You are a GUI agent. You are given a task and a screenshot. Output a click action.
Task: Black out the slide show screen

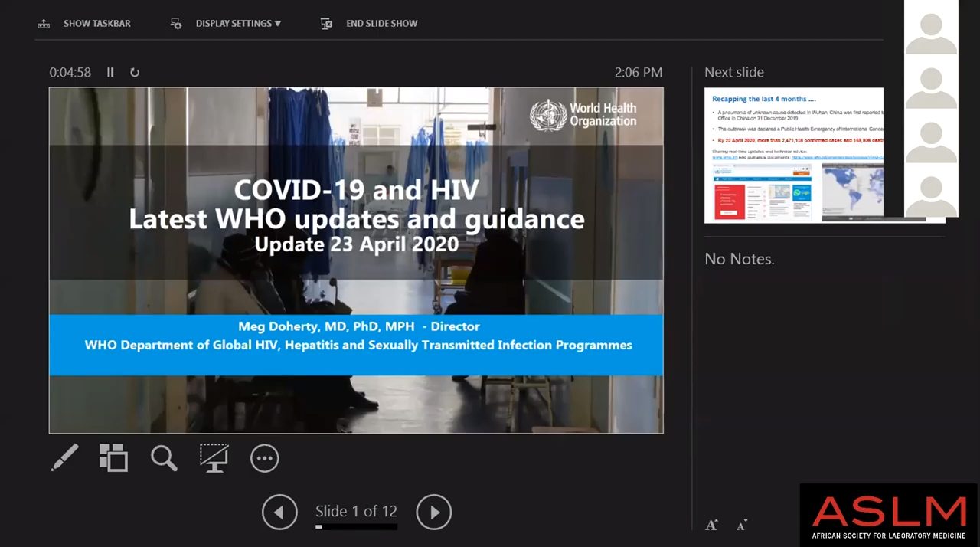pyautogui.click(x=214, y=458)
